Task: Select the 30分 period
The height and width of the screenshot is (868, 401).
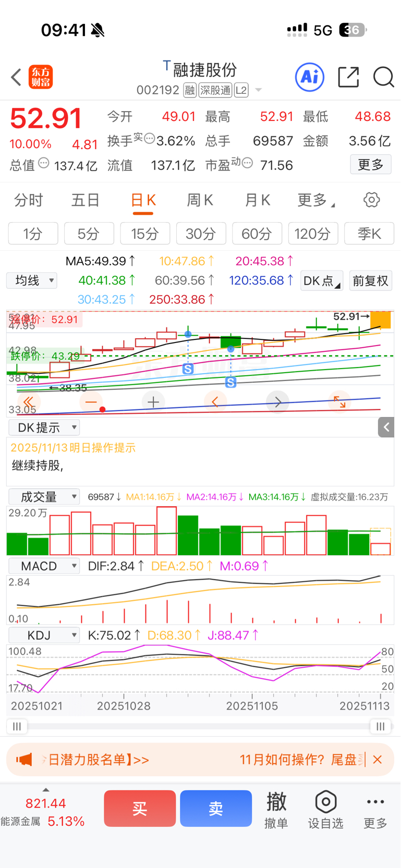Action: 201,234
